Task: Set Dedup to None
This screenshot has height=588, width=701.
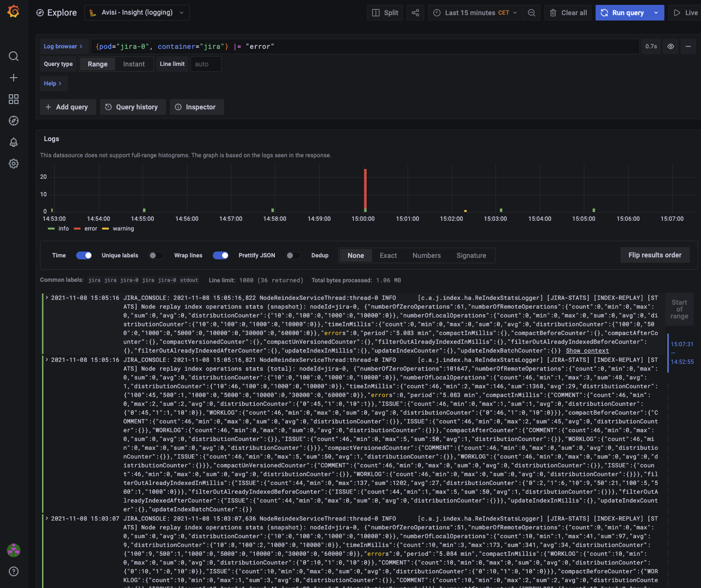Action: 356,255
